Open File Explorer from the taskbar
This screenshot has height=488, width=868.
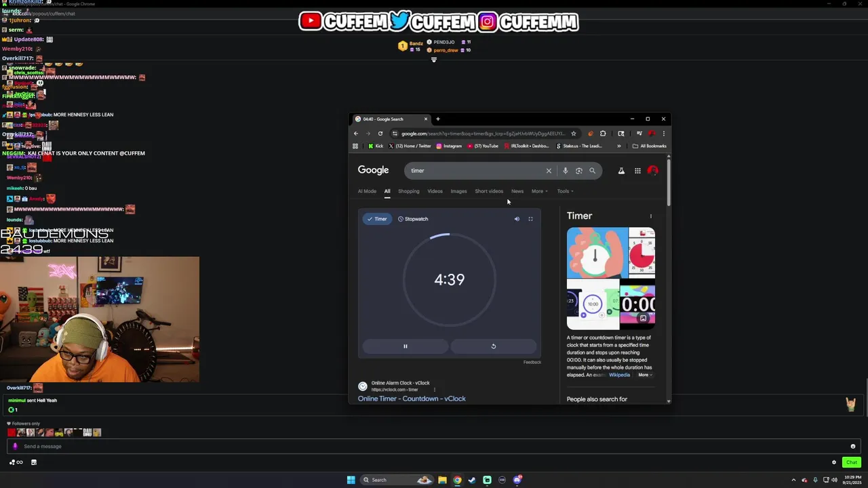pyautogui.click(x=442, y=480)
